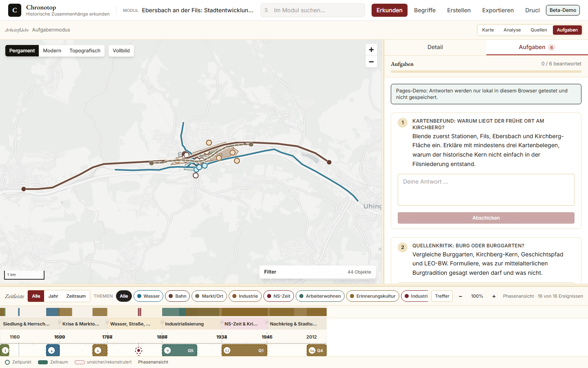Switch to the Aufgaben view in top bar
This screenshot has height=368, width=588.
click(x=567, y=30)
